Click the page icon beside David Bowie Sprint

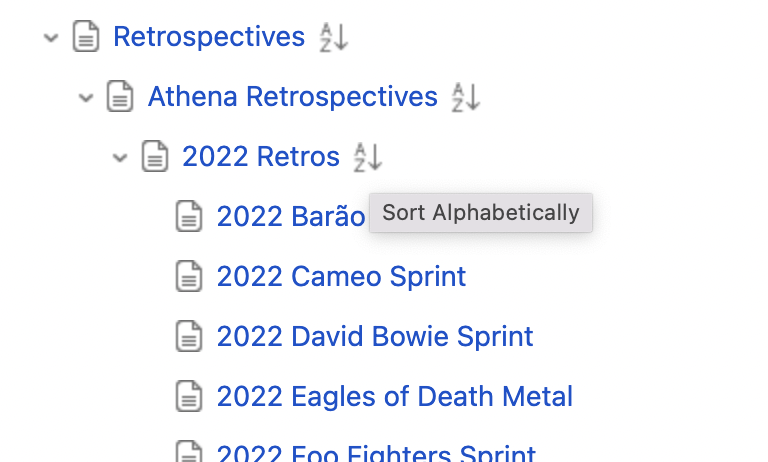pyautogui.click(x=189, y=336)
